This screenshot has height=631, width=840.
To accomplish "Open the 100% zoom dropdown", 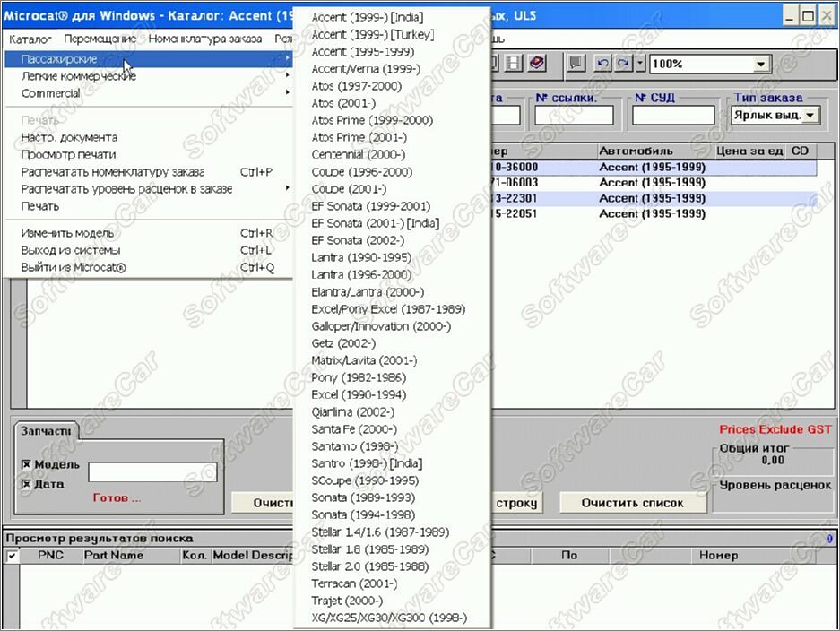I will (761, 64).
